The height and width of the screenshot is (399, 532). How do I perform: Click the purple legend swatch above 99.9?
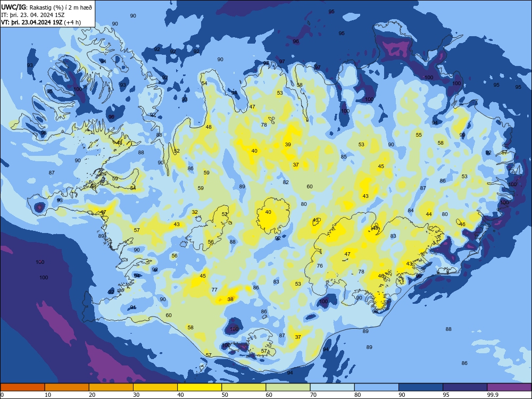pos(509,387)
